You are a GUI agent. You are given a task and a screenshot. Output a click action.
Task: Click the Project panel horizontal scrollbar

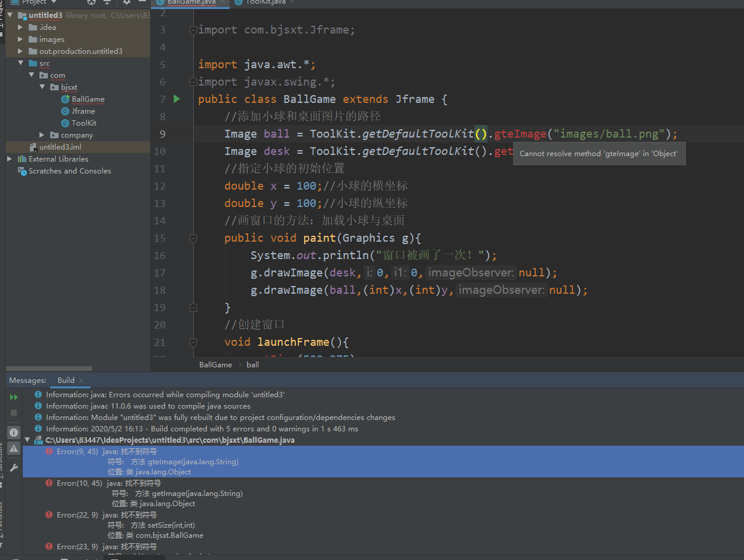(x=49, y=369)
